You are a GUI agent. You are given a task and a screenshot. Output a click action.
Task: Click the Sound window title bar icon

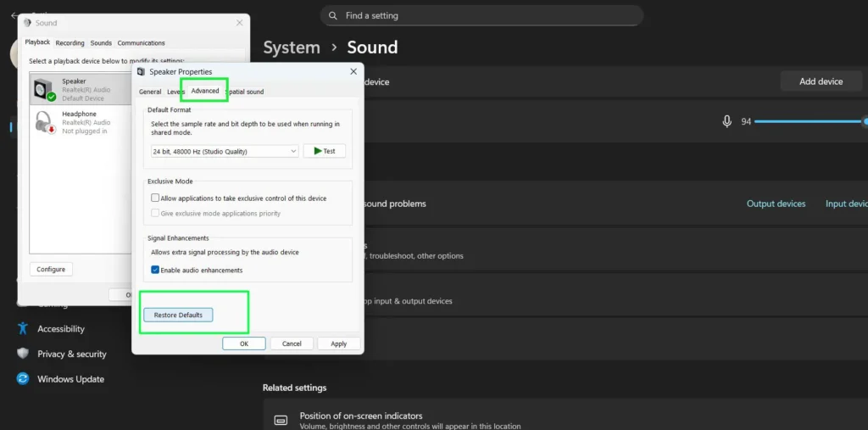[x=27, y=23]
